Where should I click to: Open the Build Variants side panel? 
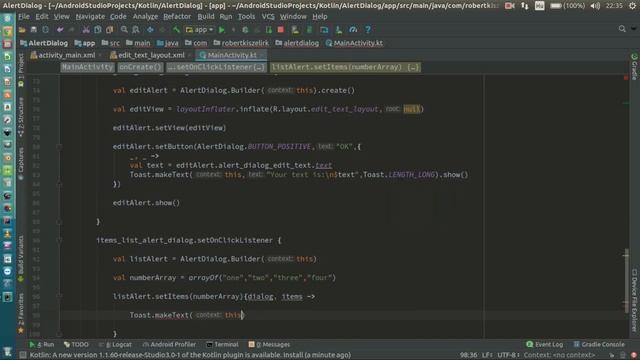[x=21, y=259]
